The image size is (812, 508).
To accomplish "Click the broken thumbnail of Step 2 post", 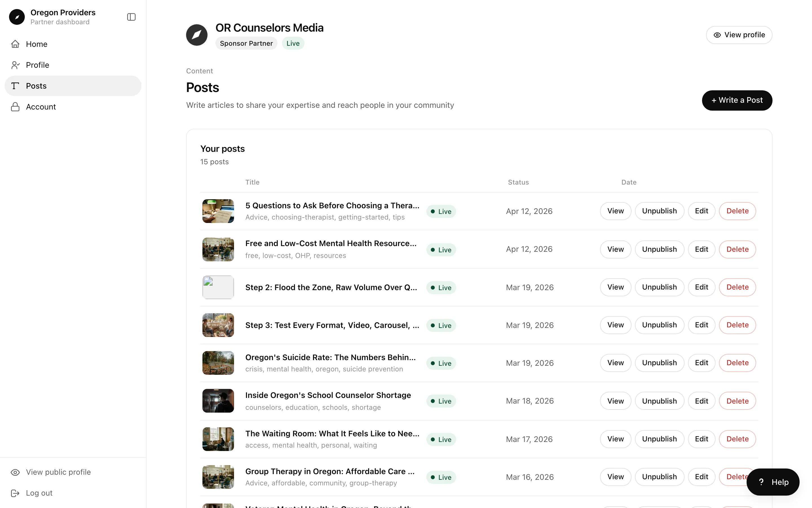I will [218, 287].
